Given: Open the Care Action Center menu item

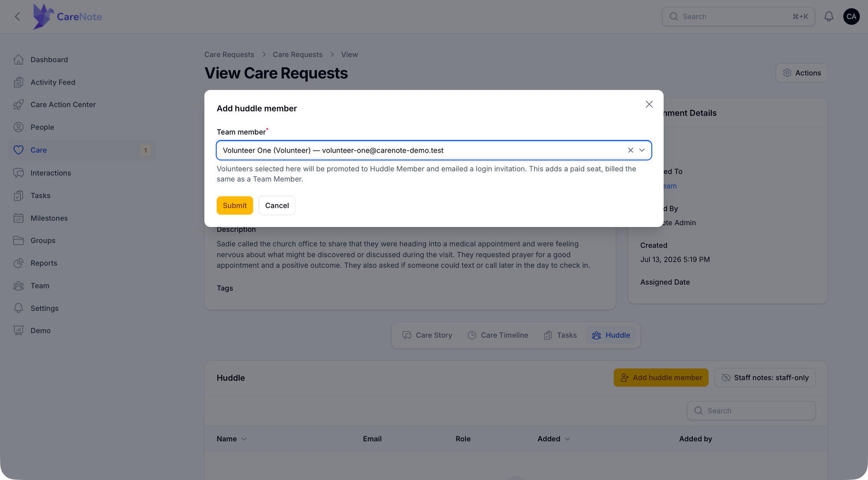Looking at the screenshot, I should pyautogui.click(x=82, y=105).
